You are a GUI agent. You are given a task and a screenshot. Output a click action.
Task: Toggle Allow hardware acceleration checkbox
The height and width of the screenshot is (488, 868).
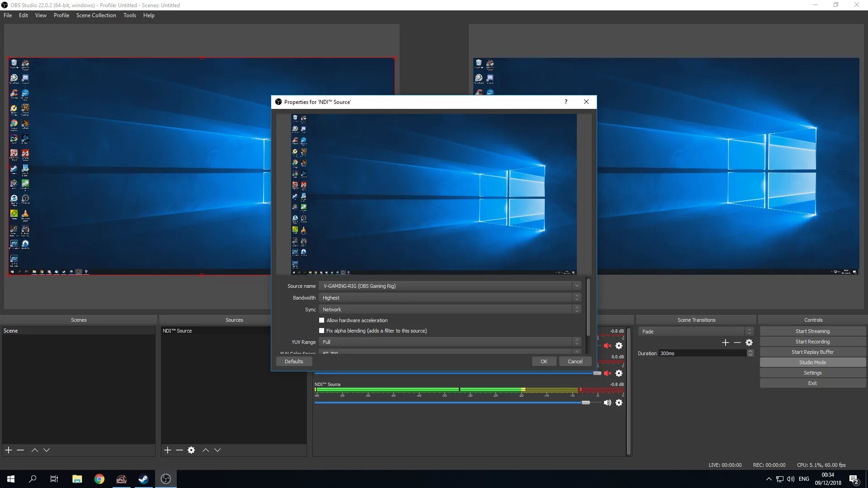tap(321, 320)
